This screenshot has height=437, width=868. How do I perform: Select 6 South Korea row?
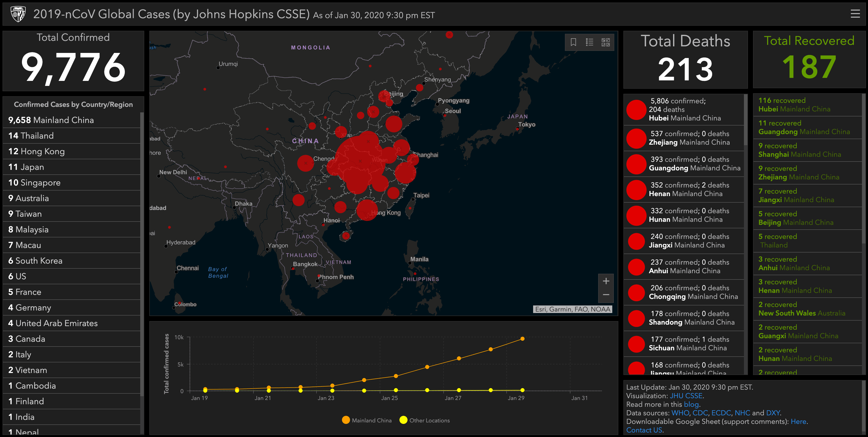coord(71,261)
